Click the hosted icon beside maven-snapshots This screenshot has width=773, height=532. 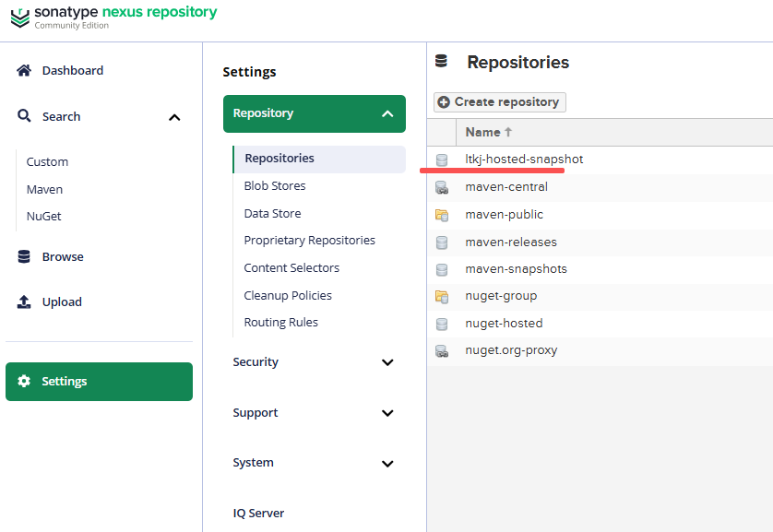point(442,269)
